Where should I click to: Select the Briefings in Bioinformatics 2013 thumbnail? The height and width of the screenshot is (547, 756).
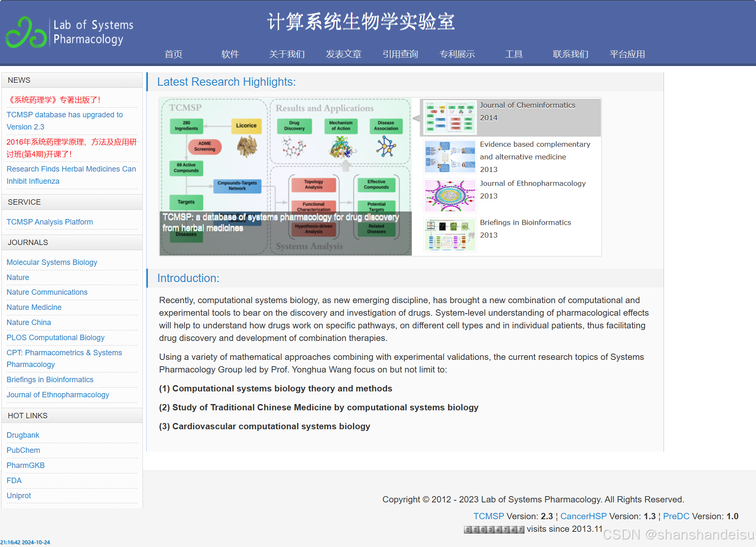[450, 235]
